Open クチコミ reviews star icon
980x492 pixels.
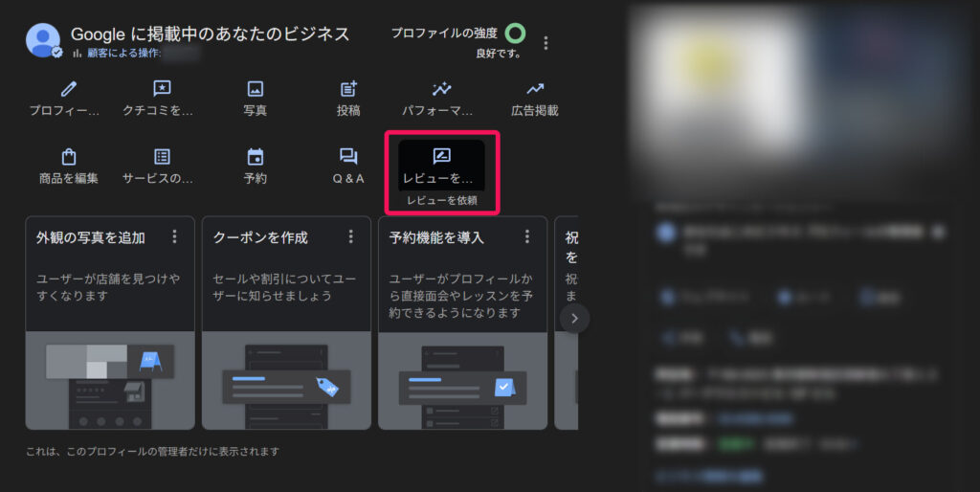click(x=162, y=89)
